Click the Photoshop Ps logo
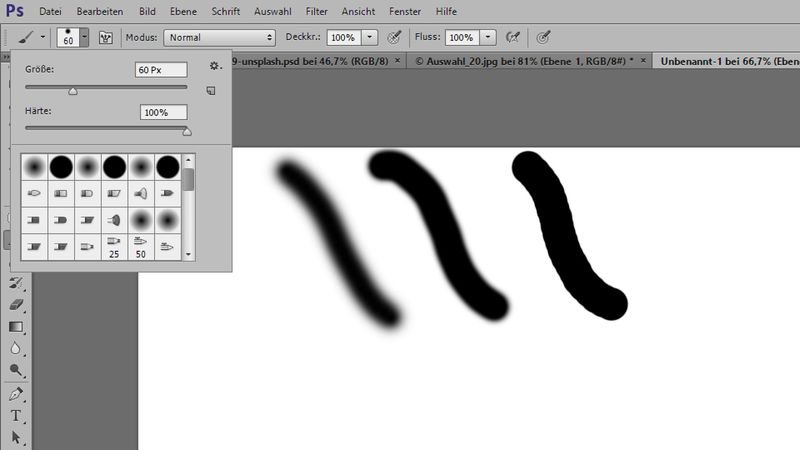This screenshot has height=450, width=800. pyautogui.click(x=15, y=10)
